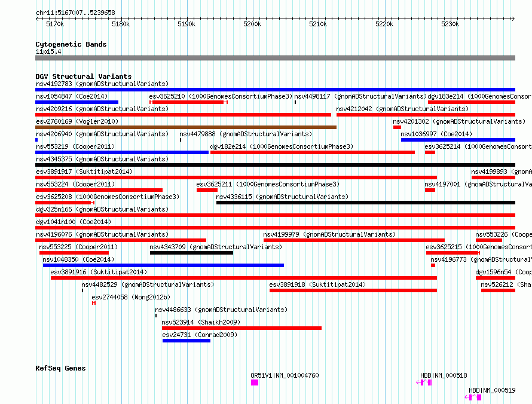Select the esv3891916 (Suktitipat2014) label
The height and width of the screenshot is (404, 532).
click(x=99, y=272)
